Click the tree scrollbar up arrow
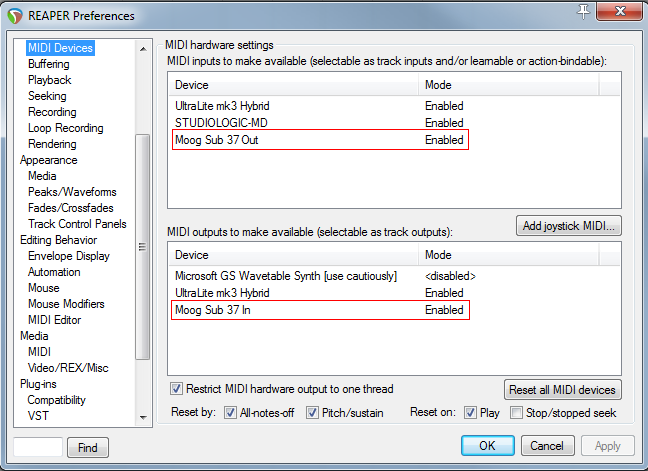Screen dimensions: 648x471 [x=142, y=44]
